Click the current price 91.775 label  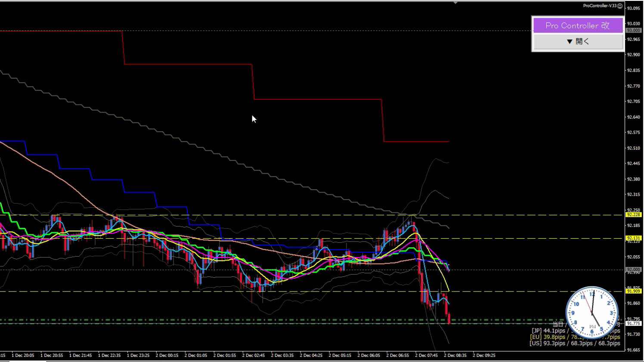(634, 323)
